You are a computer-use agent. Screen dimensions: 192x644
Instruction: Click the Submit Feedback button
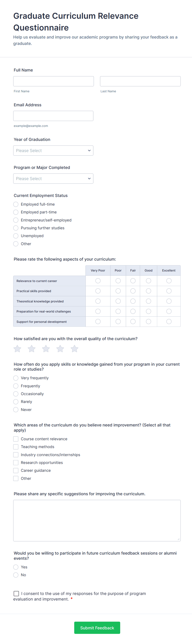coord(97,628)
